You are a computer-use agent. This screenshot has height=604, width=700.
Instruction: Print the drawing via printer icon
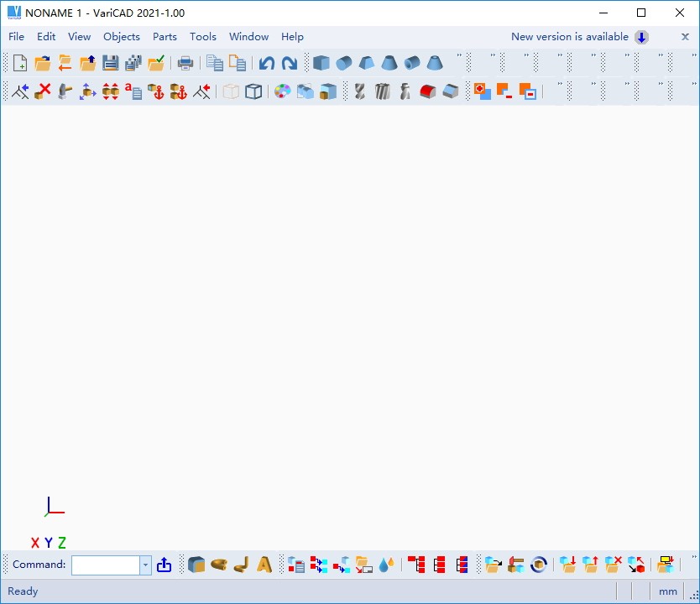click(x=185, y=64)
